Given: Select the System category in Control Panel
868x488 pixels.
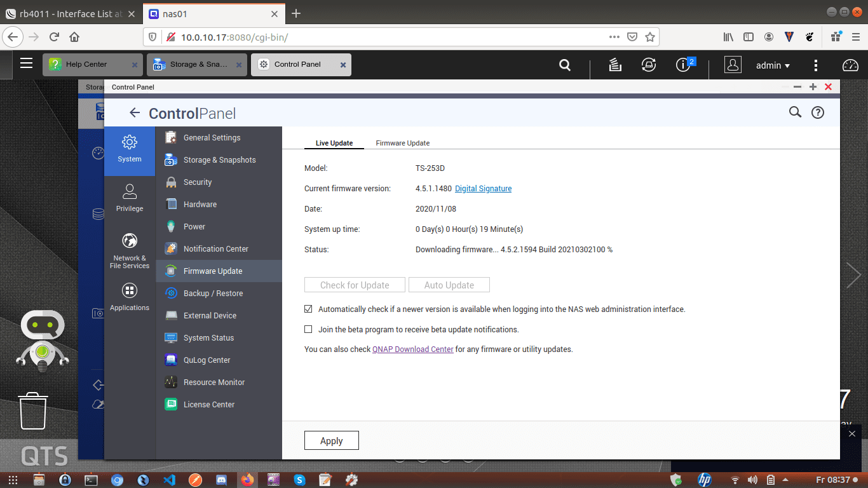Looking at the screenshot, I should (130, 151).
